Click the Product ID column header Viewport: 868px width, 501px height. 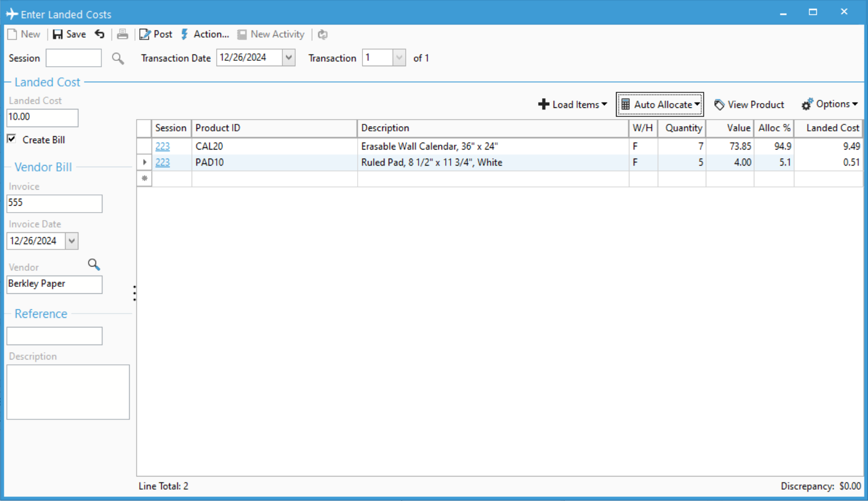[274, 128]
